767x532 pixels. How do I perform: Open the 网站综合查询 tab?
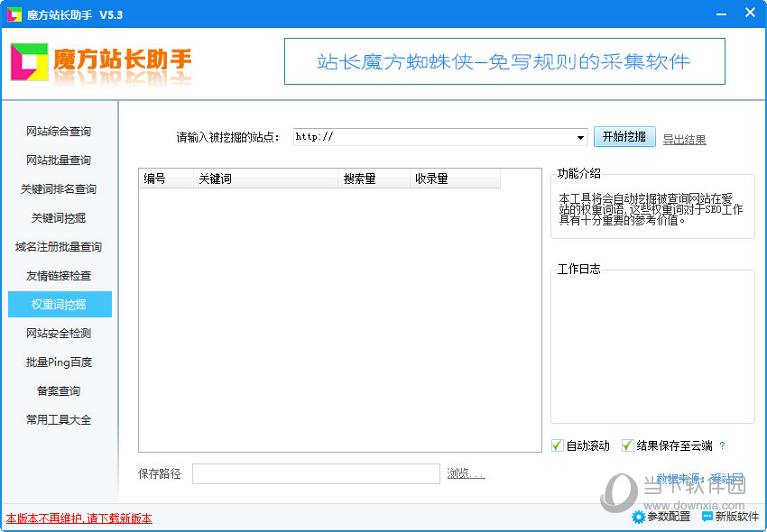pos(59,132)
